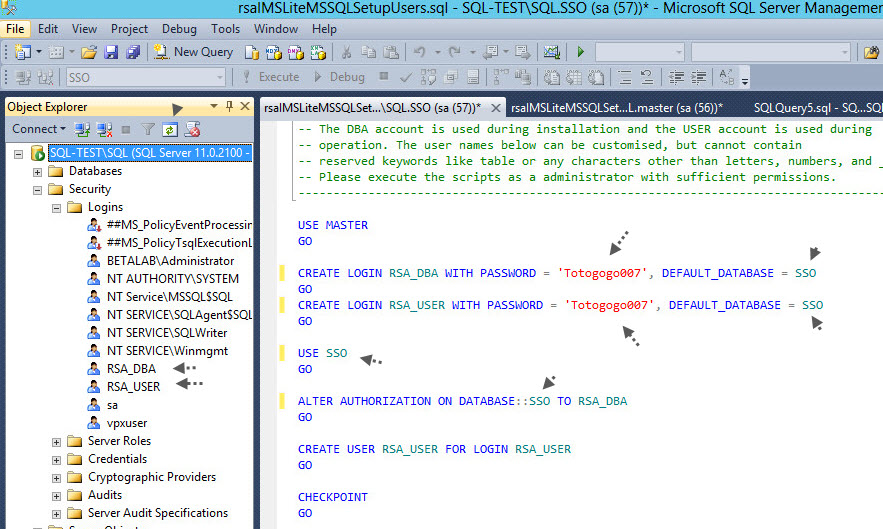The height and width of the screenshot is (529, 883).
Task: Collapse the SQL-TEST\SQL server node
Action: pos(19,153)
